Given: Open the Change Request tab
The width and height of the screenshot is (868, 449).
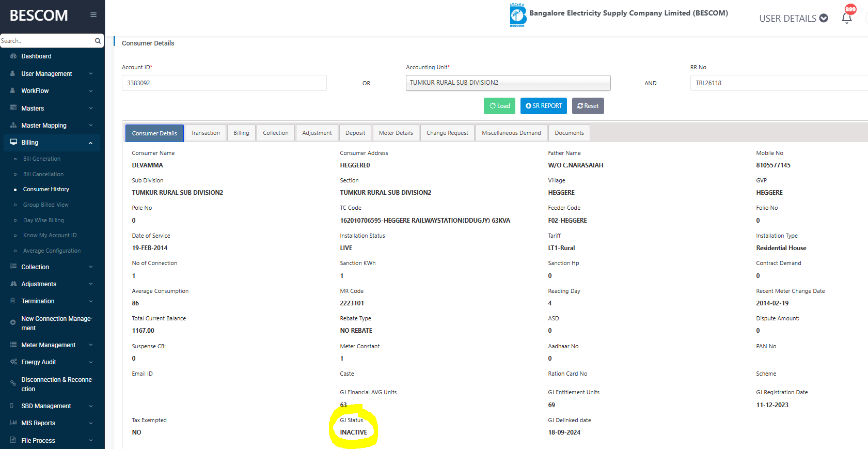Looking at the screenshot, I should click(447, 133).
